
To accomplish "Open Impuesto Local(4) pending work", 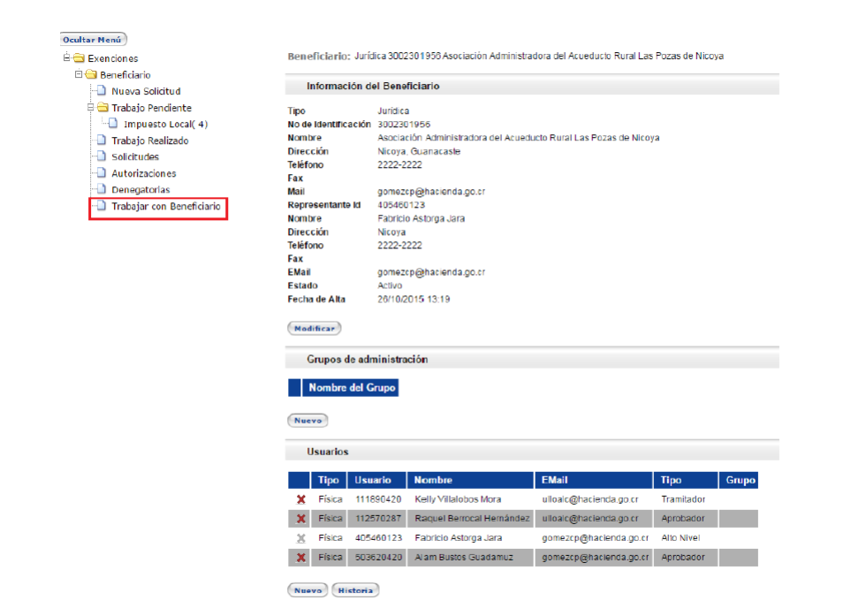I will click(x=165, y=125).
